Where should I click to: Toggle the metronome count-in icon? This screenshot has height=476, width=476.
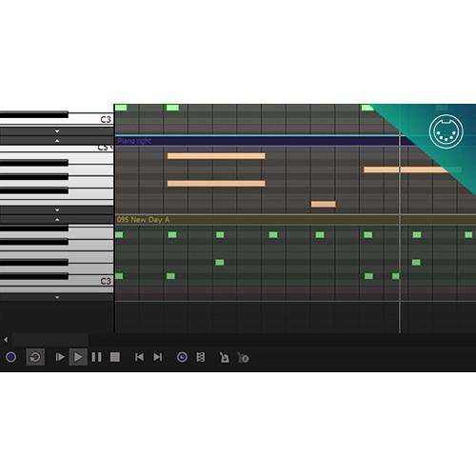tap(243, 358)
